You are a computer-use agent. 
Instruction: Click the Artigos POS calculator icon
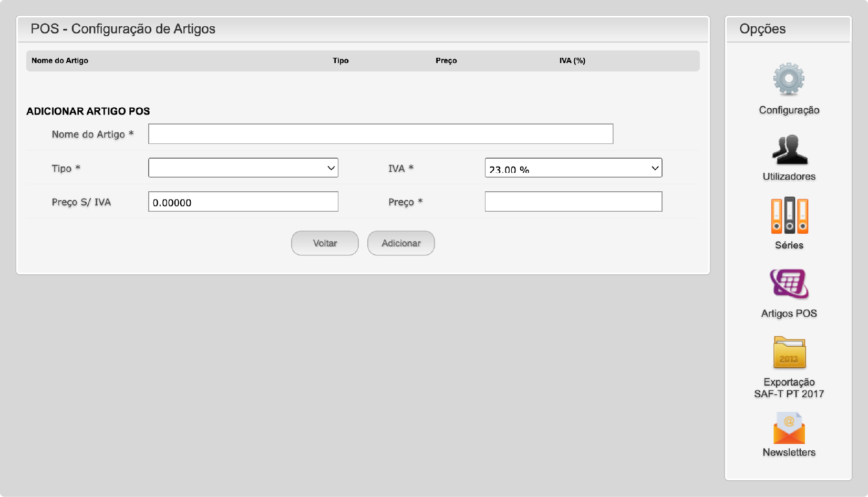[789, 284]
